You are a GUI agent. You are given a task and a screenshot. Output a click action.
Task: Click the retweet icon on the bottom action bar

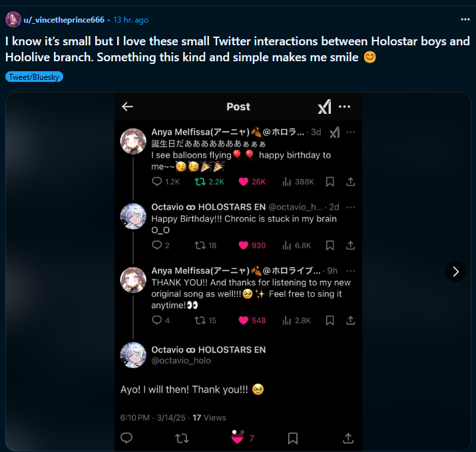coord(182,438)
